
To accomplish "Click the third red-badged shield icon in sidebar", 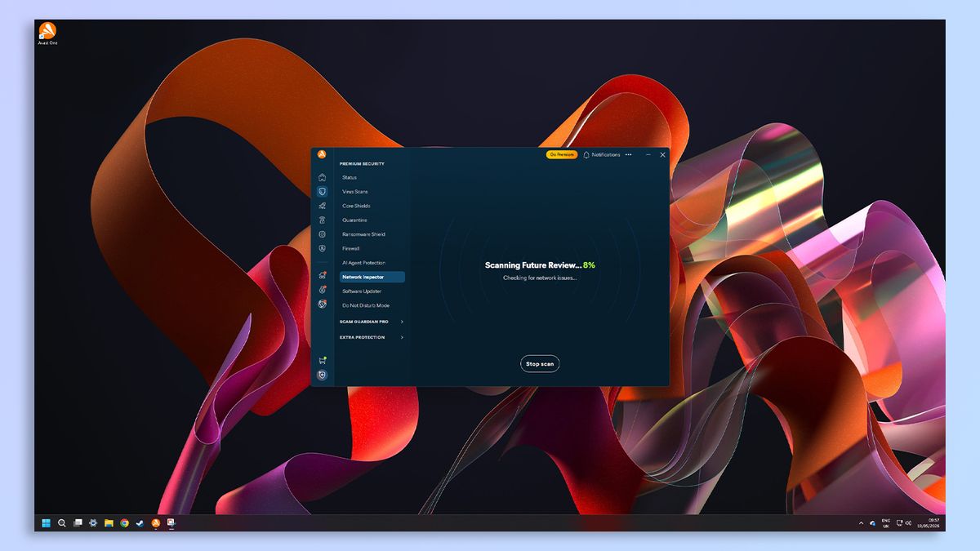I will (322, 304).
